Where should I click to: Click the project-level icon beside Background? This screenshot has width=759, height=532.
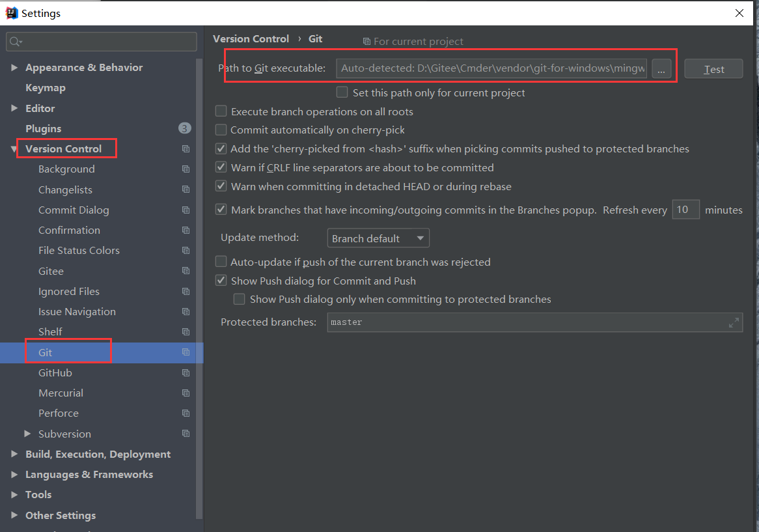pyautogui.click(x=186, y=169)
